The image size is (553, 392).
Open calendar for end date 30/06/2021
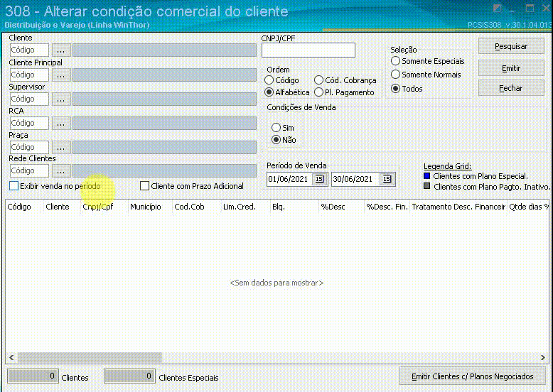387,179
